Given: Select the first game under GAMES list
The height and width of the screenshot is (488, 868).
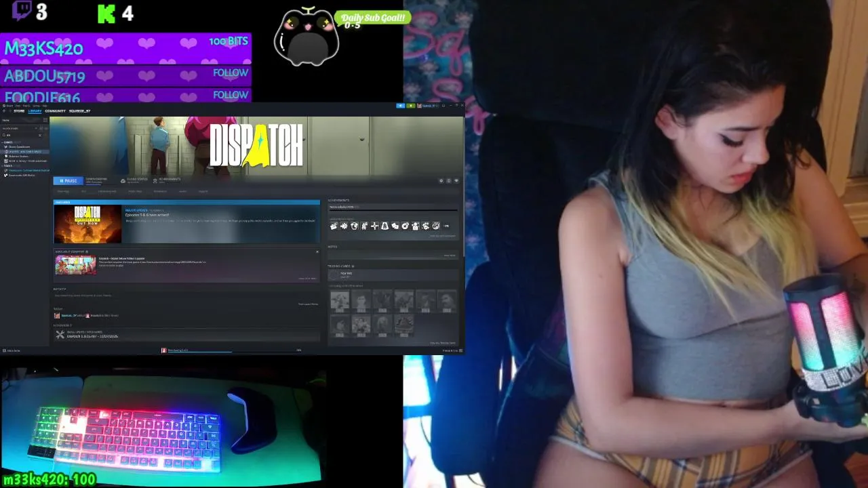Looking at the screenshot, I should [x=19, y=147].
